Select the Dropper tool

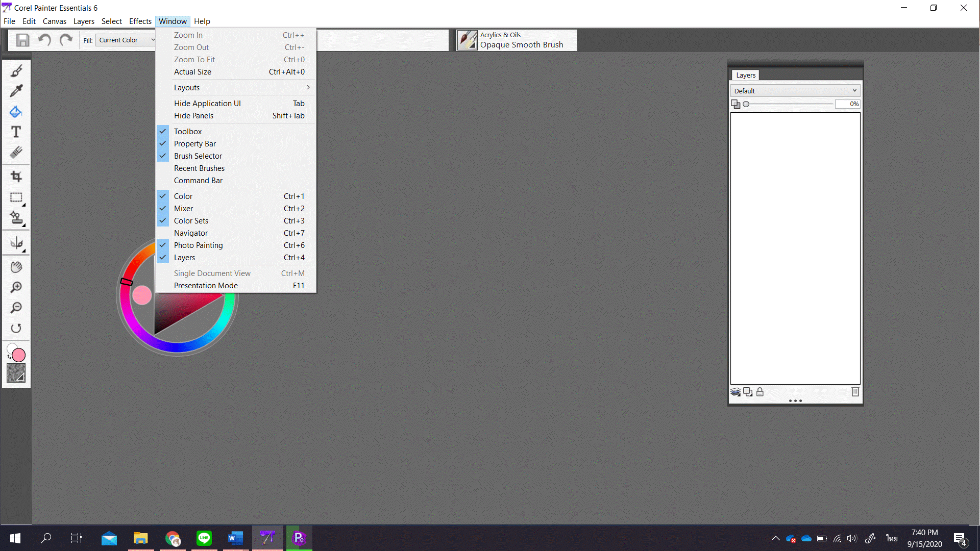(x=16, y=91)
